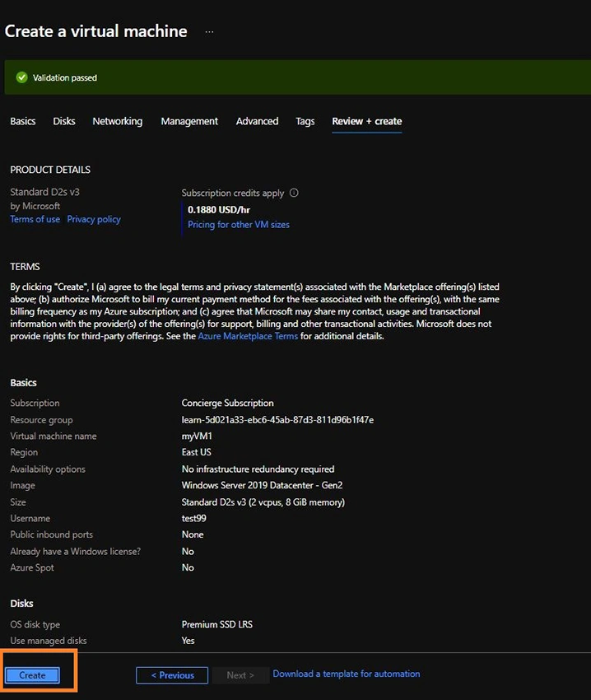Image resolution: width=591 pixels, height=700 pixels.
Task: Click the Premium SSD LRS value
Action: [x=217, y=624]
